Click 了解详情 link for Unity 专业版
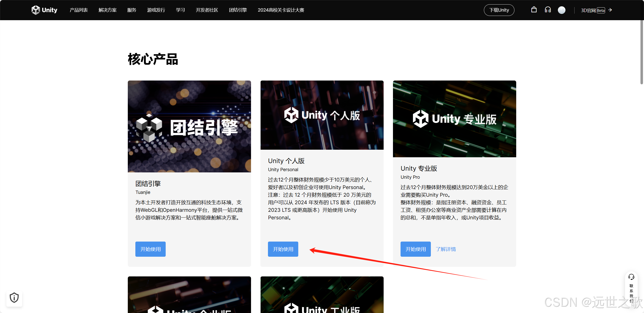The height and width of the screenshot is (313, 644). click(x=445, y=249)
